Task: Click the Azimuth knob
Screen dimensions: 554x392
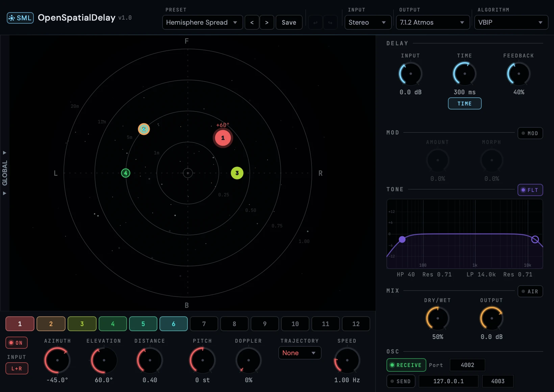Action: click(57, 360)
